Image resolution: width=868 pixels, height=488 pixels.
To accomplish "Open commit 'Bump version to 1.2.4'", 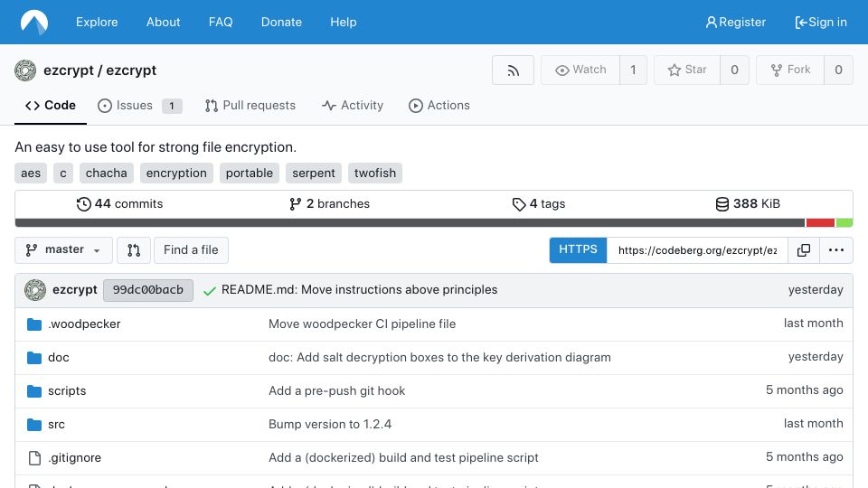I will click(330, 425).
